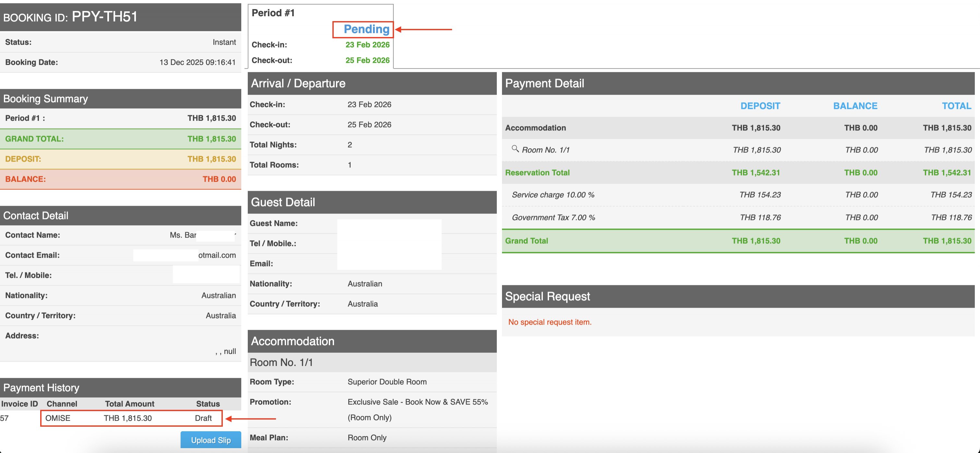Open invoice ID 57 in Payment History

[x=5, y=418]
